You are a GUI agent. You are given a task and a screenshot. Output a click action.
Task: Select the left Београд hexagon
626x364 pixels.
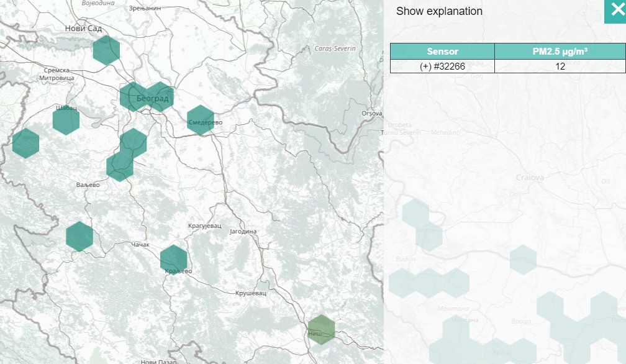[132, 97]
